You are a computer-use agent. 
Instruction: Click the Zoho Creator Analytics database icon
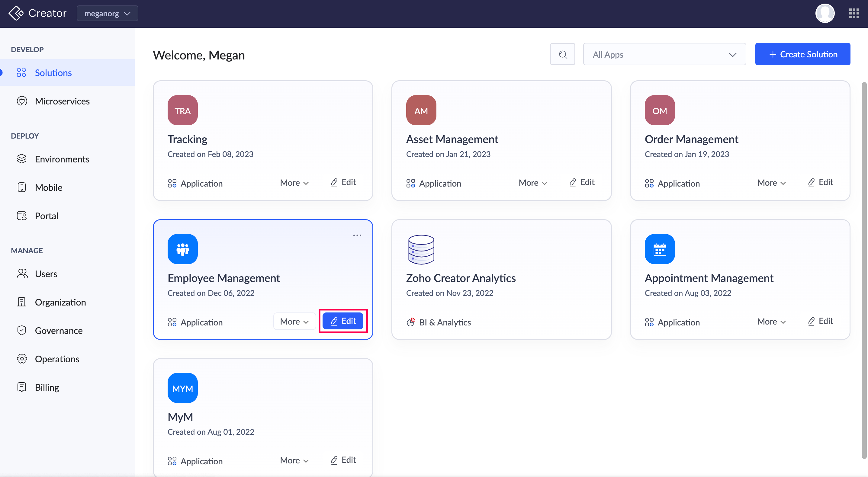(x=421, y=249)
